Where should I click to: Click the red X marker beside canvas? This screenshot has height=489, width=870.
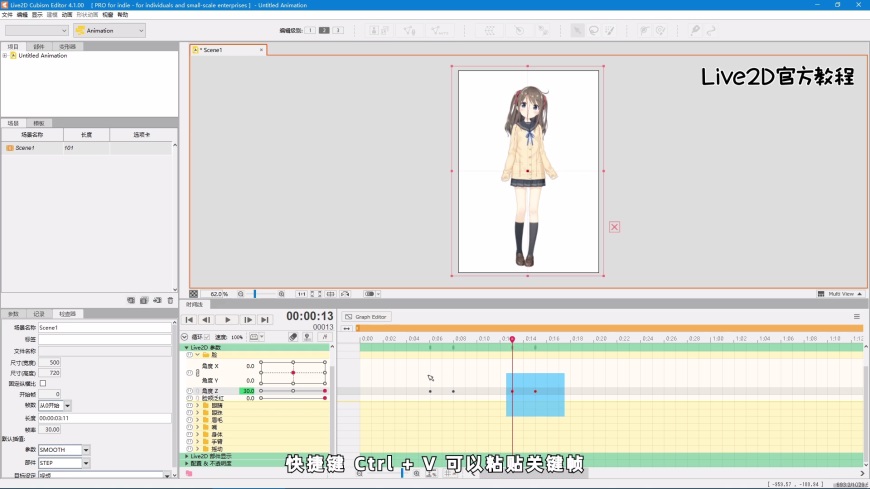point(614,226)
